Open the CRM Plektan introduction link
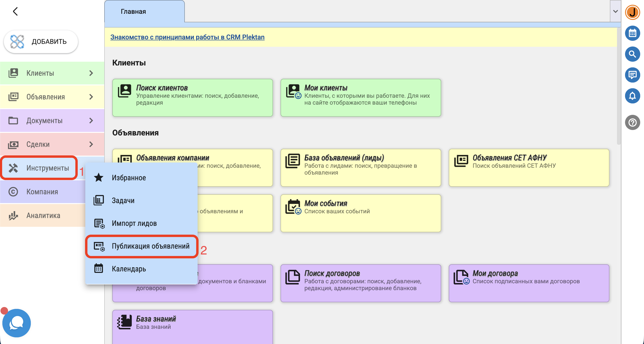The height and width of the screenshot is (344, 644). (x=187, y=37)
